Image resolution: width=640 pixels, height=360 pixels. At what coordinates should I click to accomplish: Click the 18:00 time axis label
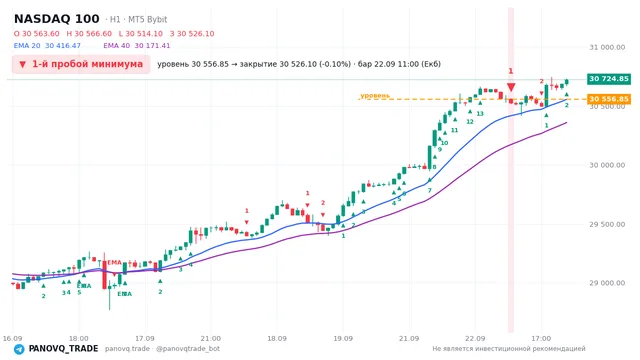(79, 339)
